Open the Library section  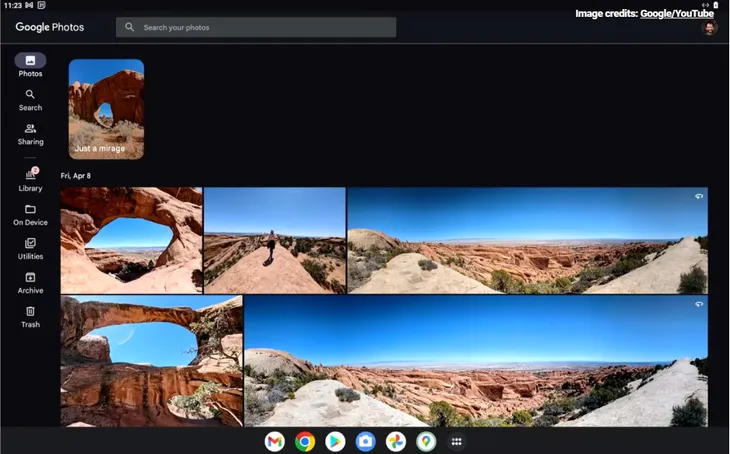click(x=30, y=180)
